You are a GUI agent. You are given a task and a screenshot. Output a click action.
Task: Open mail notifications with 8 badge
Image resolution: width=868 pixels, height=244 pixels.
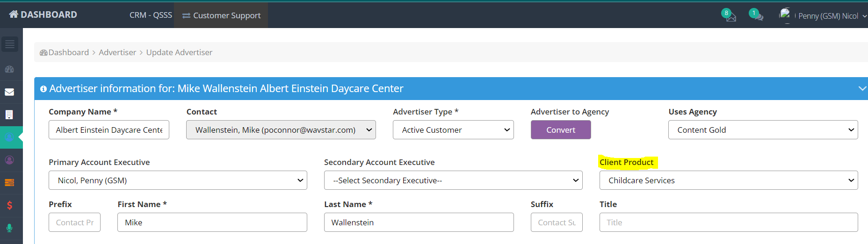click(730, 16)
